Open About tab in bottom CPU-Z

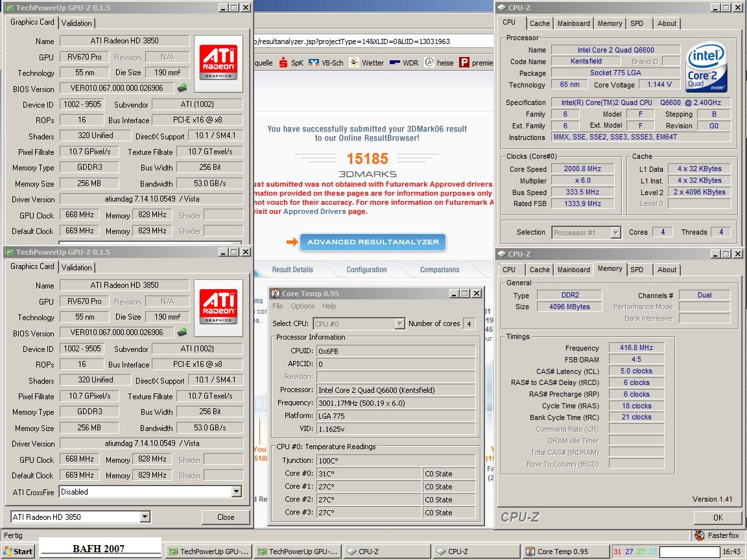(x=667, y=270)
